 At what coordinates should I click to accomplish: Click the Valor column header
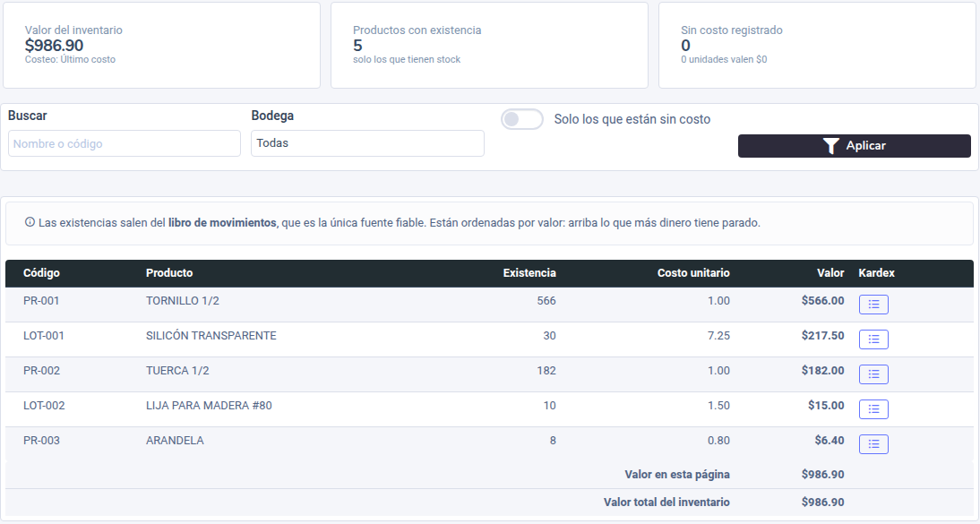click(830, 272)
